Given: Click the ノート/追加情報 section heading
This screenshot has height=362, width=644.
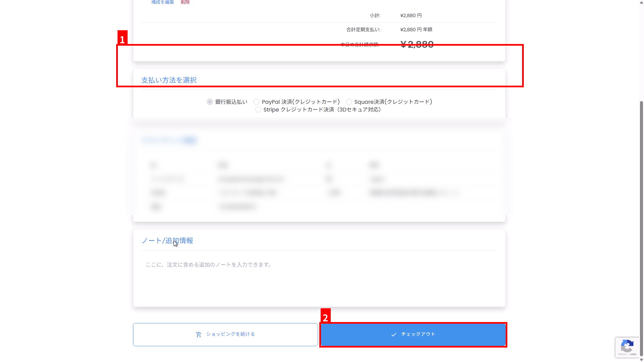Looking at the screenshot, I should tap(167, 241).
